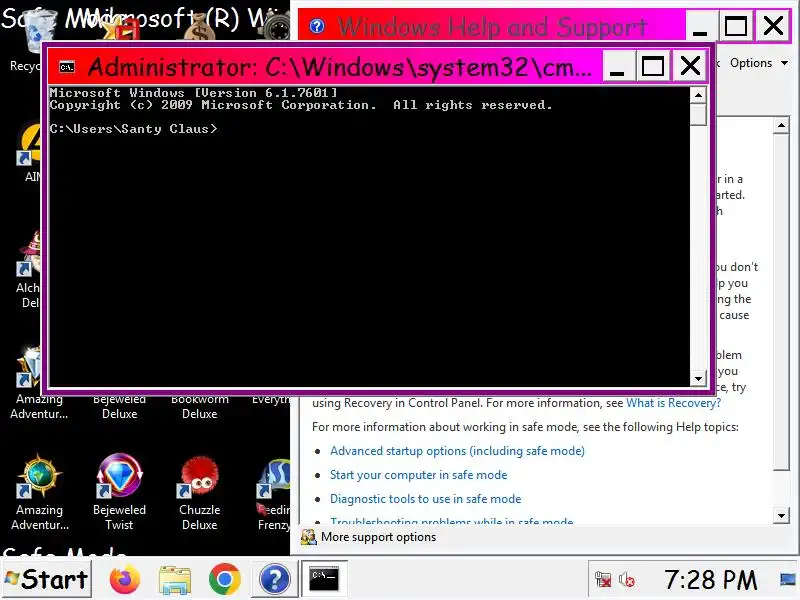
Task: Open 'Advanced startup options (including safe mode)' link
Action: (457, 451)
